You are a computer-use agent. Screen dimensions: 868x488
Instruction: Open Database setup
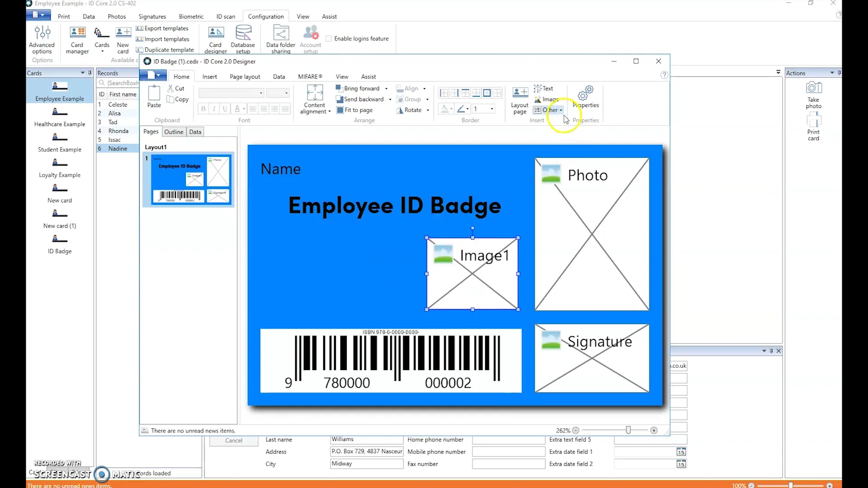point(243,40)
